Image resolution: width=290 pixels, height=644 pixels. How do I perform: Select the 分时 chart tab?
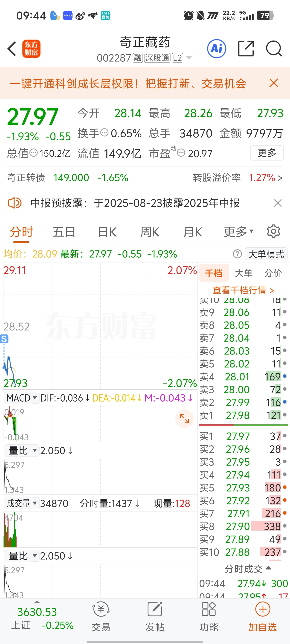21,232
